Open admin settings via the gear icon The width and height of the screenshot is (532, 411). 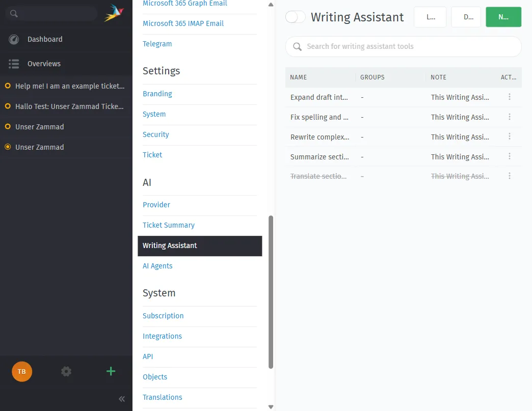(x=66, y=371)
